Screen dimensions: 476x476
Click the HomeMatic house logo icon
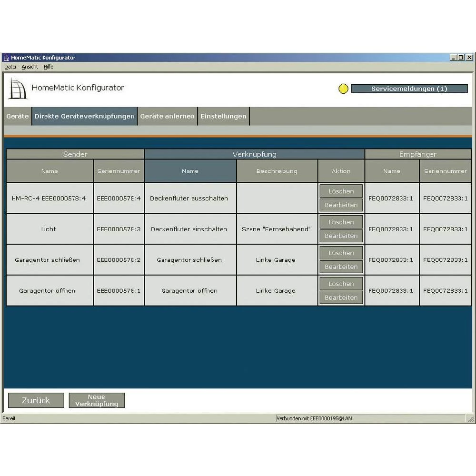[17, 89]
